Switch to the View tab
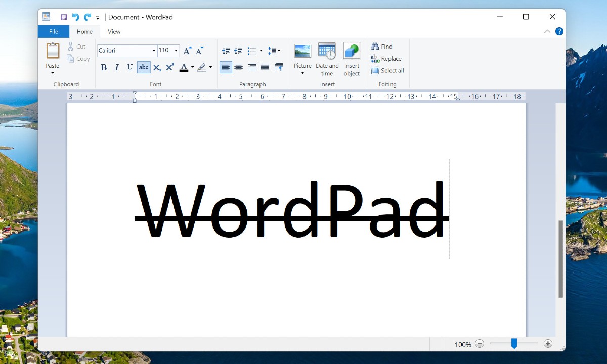Screen dimensions: 607x364 [x=114, y=31]
